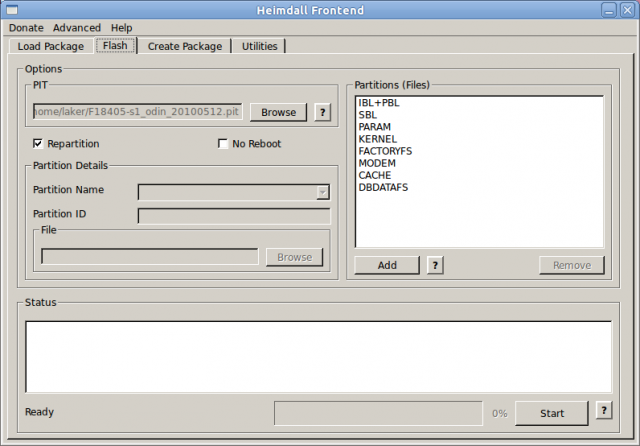Open the Start help question-mark button

pyautogui.click(x=604, y=410)
